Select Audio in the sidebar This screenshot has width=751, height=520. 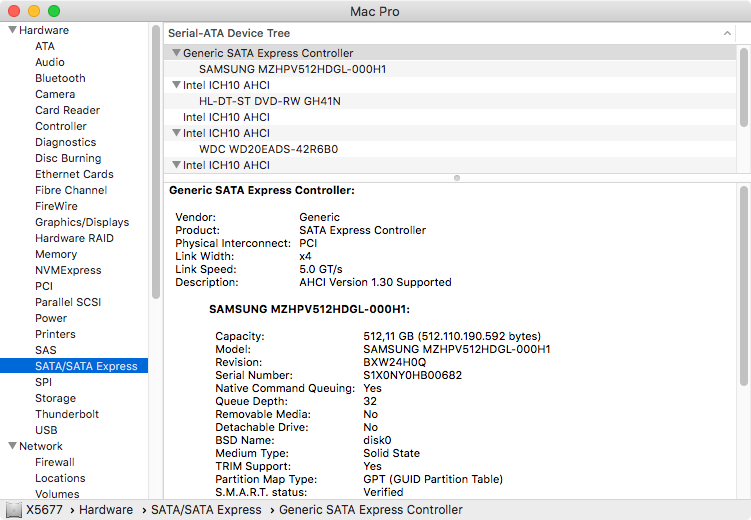pyautogui.click(x=50, y=62)
